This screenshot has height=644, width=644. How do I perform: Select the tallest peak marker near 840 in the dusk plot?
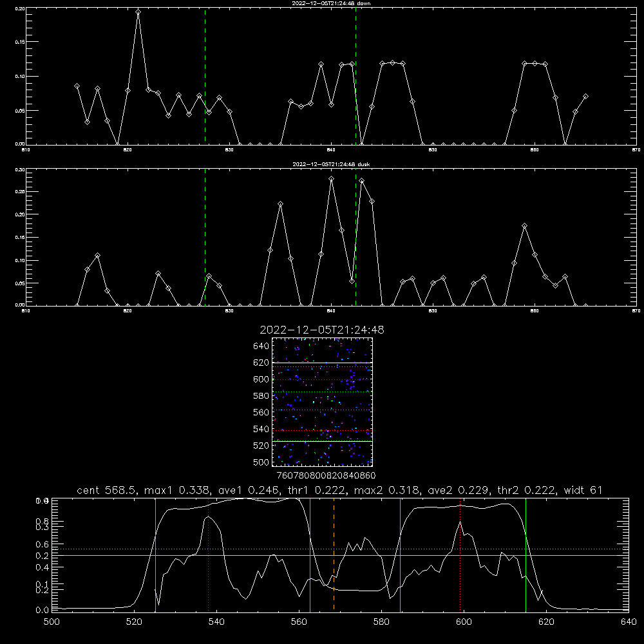coord(332,178)
